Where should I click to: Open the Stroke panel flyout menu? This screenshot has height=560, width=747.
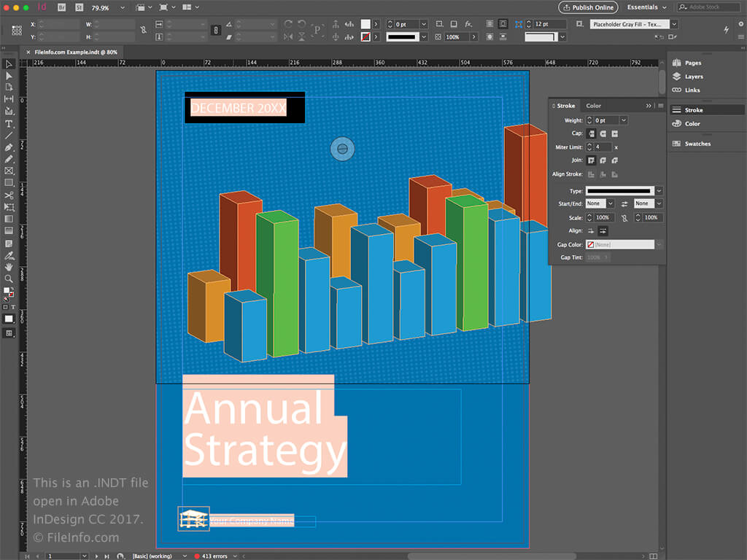click(660, 106)
